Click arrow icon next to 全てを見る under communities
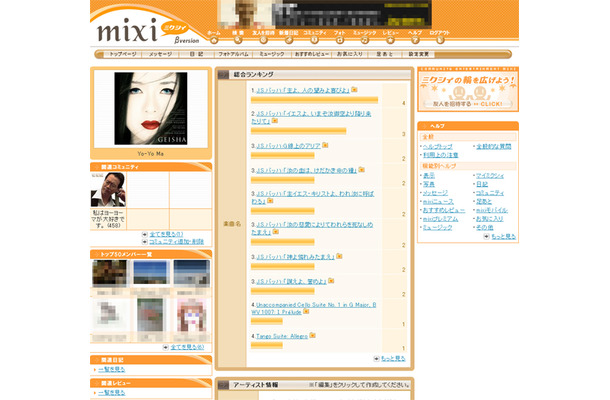This screenshot has height=400, width=610. coord(145,234)
